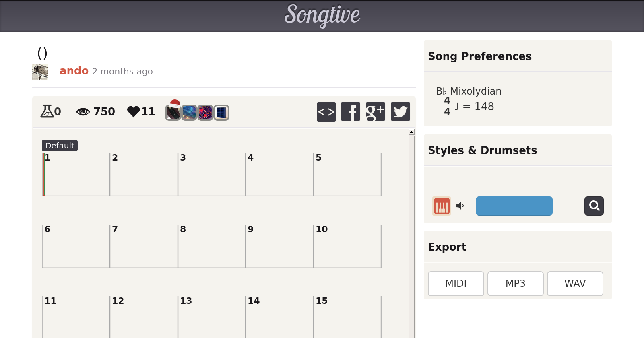This screenshot has width=644, height=338.
Task: Click the blue style selector bar
Action: [514, 206]
